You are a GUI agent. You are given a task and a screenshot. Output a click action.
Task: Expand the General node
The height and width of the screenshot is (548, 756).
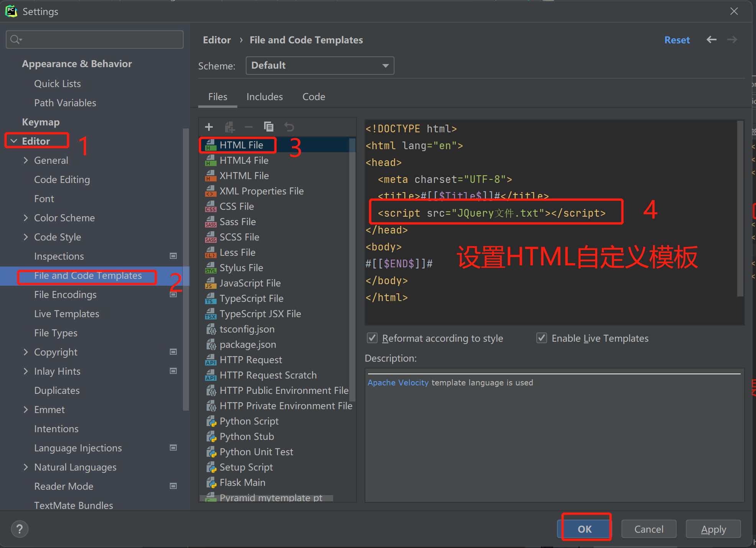point(26,160)
